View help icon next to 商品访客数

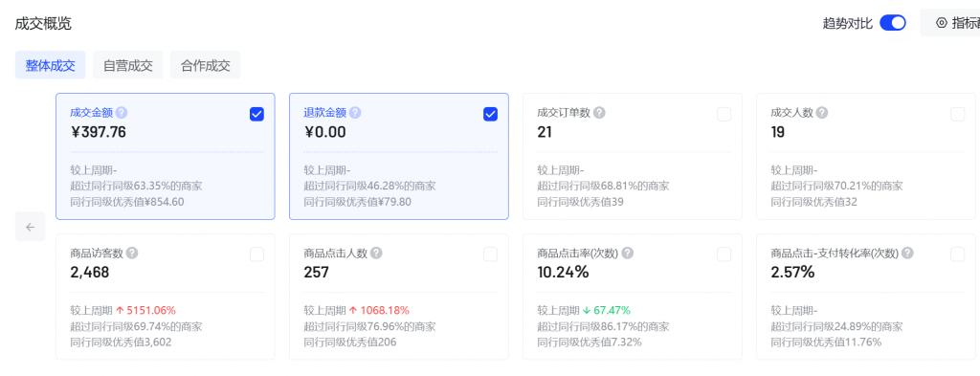[132, 253]
